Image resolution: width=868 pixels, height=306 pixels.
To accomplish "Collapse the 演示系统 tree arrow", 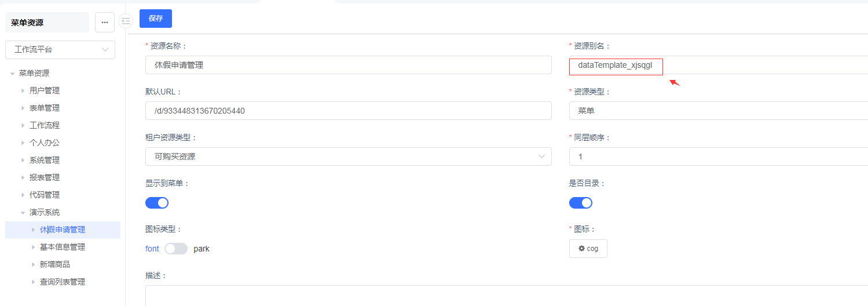I will click(x=23, y=213).
